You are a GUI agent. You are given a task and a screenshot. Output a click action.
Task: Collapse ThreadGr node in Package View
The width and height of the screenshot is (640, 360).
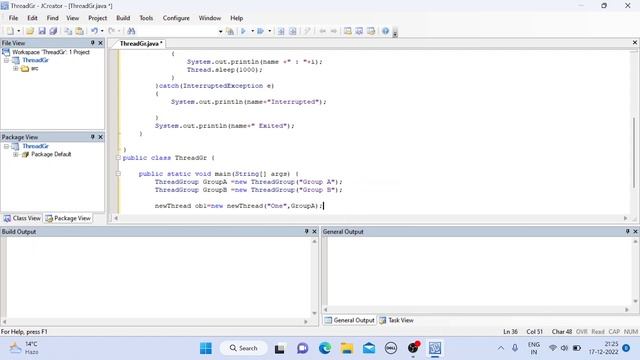pyautogui.click(x=7, y=146)
